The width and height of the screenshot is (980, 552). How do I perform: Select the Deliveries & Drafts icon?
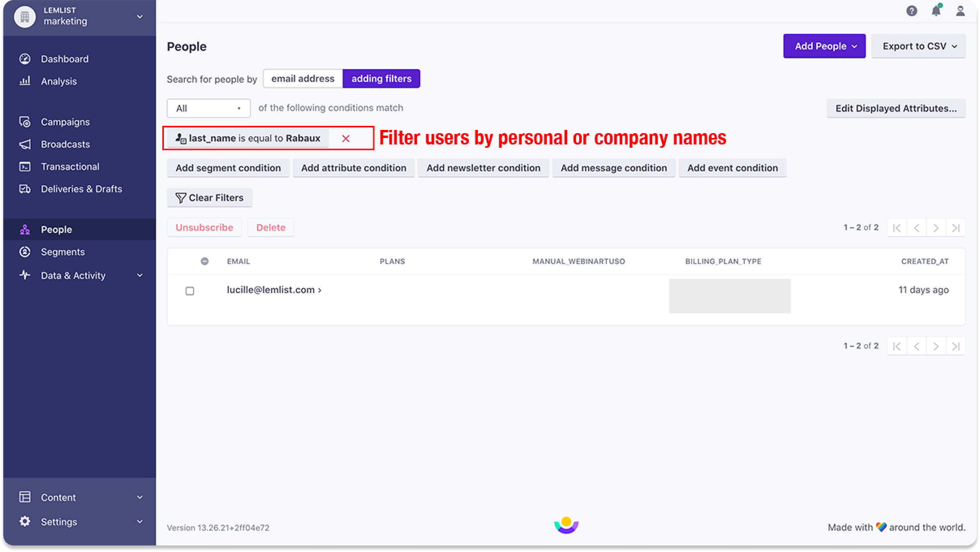coord(25,189)
